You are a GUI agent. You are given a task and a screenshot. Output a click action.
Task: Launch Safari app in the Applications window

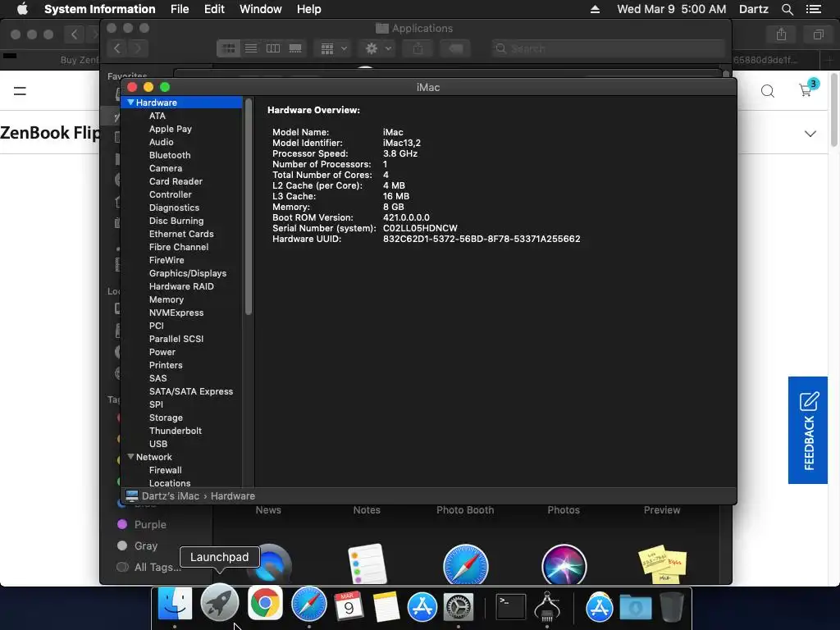coord(466,564)
